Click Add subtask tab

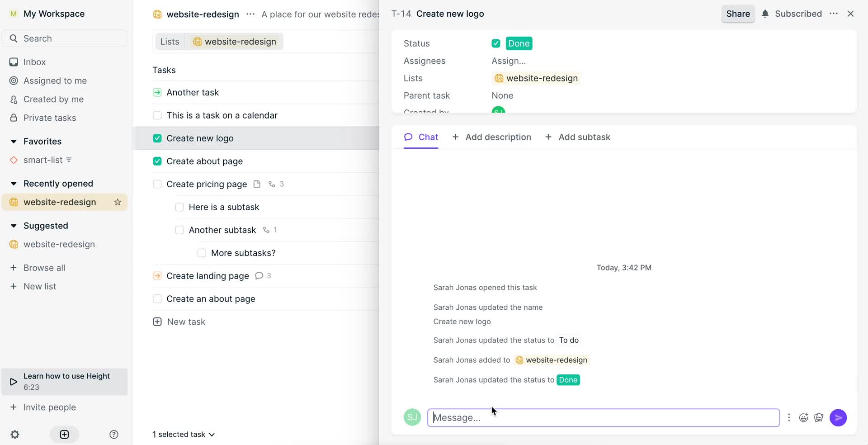[x=577, y=137]
